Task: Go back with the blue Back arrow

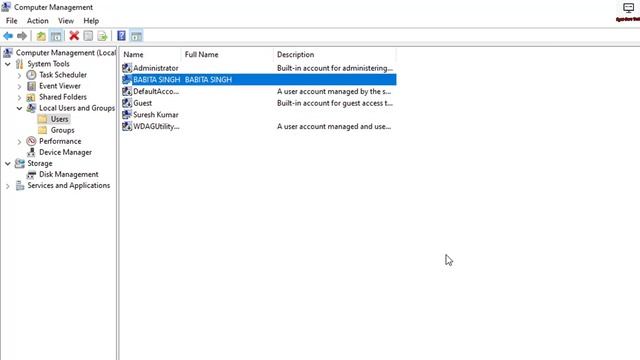Action: 8,36
